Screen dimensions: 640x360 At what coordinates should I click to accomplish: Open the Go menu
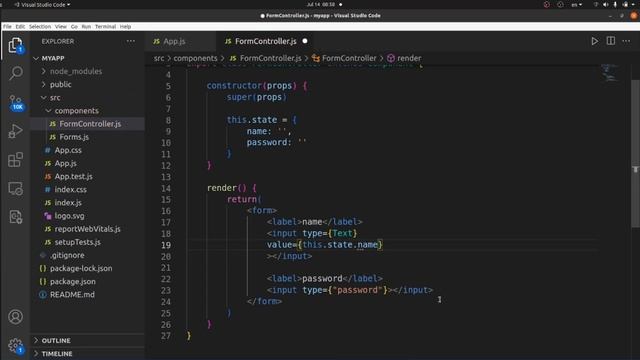pyautogui.click(x=74, y=27)
